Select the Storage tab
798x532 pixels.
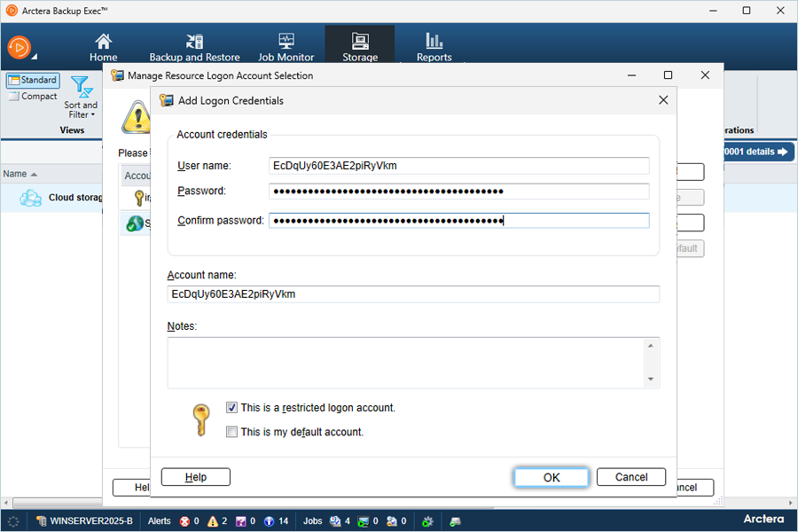[x=360, y=46]
